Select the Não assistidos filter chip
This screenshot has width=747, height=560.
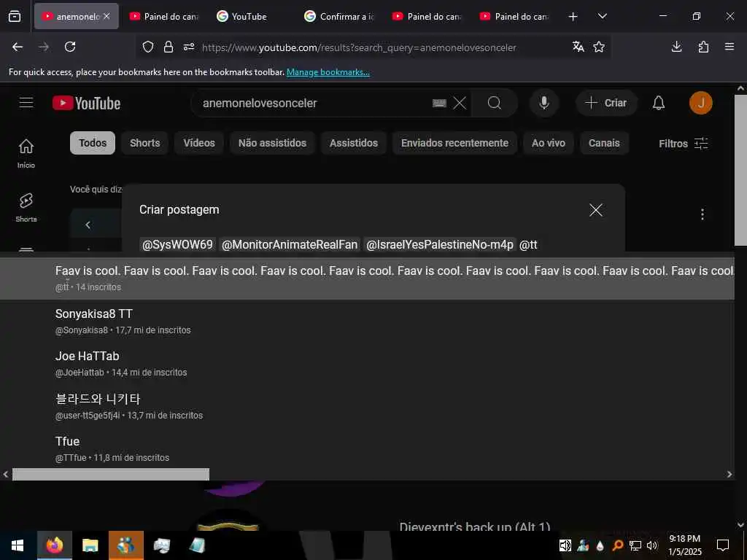(x=273, y=143)
